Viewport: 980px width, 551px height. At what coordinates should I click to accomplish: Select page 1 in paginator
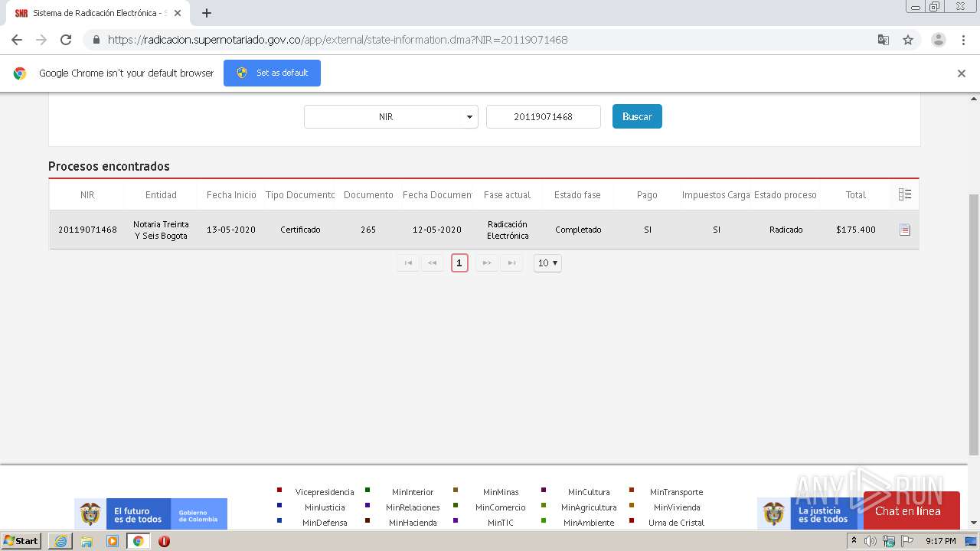(x=459, y=262)
